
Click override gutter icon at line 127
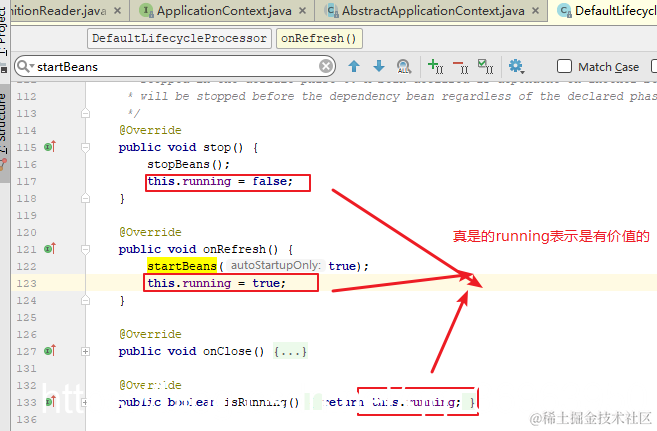pos(50,351)
